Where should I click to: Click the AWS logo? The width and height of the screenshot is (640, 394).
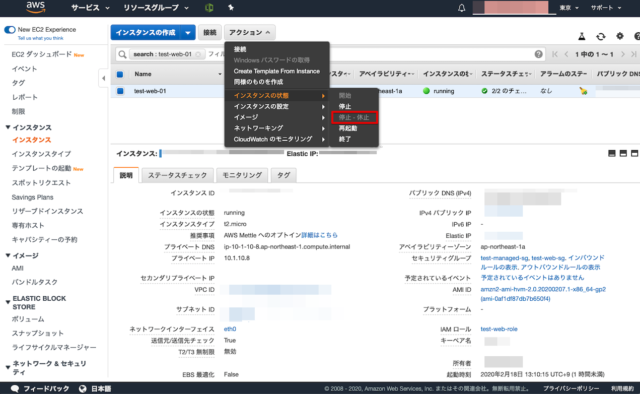click(36, 7)
